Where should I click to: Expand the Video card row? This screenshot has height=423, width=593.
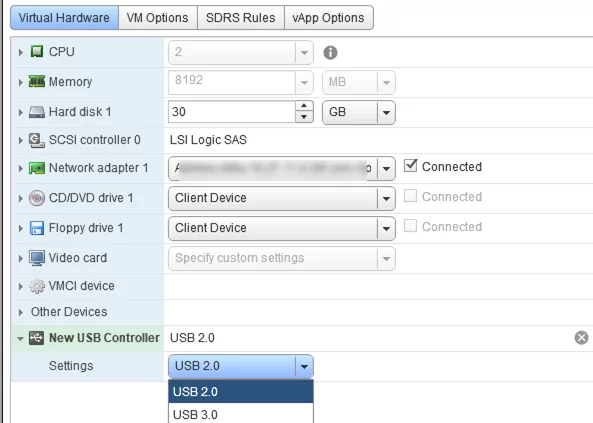coord(21,258)
